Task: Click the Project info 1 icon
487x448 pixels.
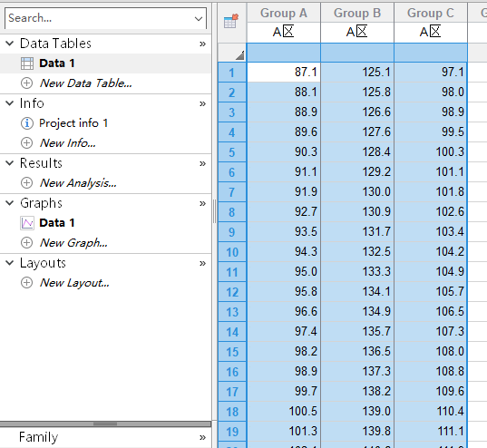Action: (26, 123)
